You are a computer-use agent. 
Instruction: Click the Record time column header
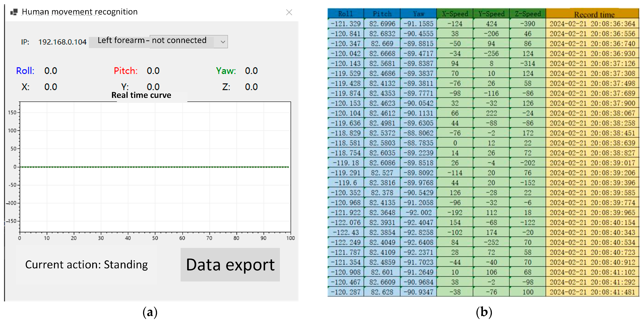click(594, 15)
